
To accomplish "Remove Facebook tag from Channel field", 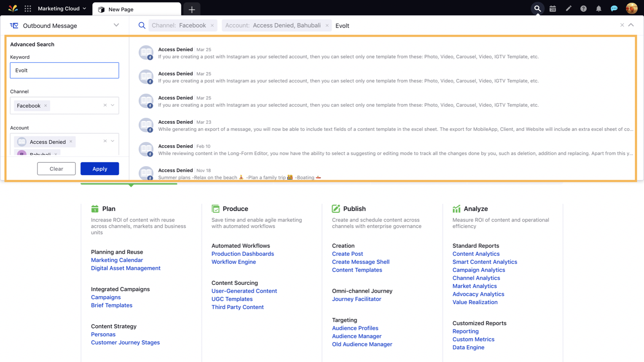I will click(46, 106).
